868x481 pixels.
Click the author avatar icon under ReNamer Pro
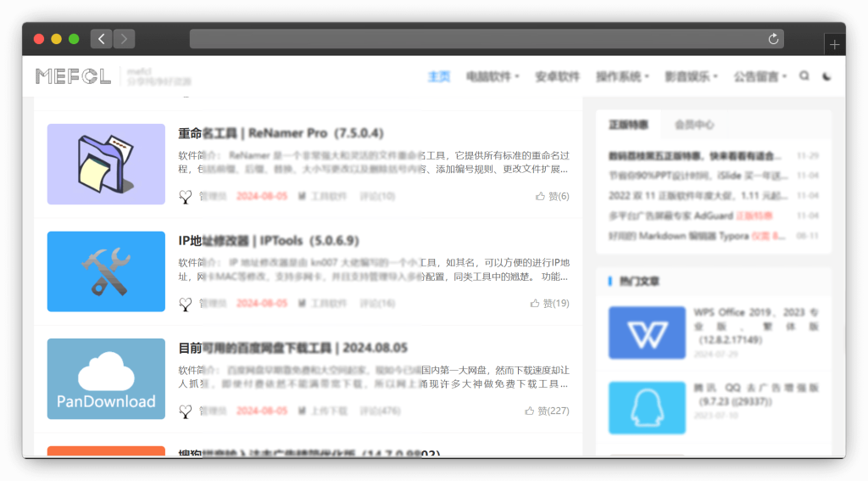point(186,196)
